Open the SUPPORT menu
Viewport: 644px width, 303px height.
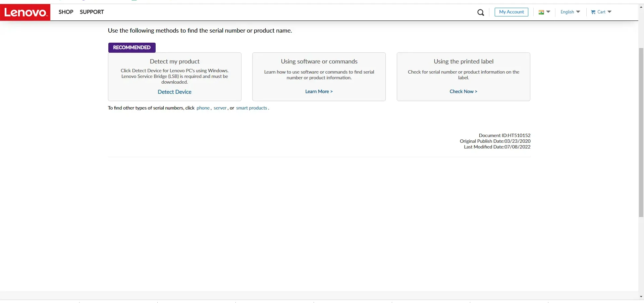click(x=92, y=12)
